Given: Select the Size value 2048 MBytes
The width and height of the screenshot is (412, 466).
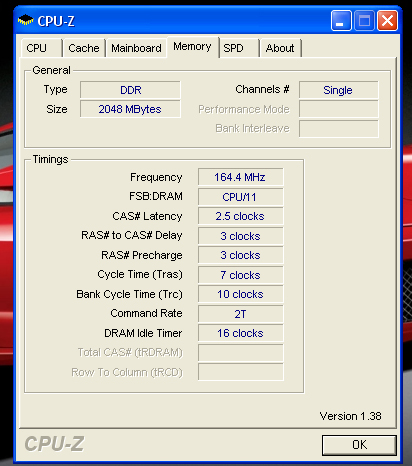Looking at the screenshot, I should point(130,109).
